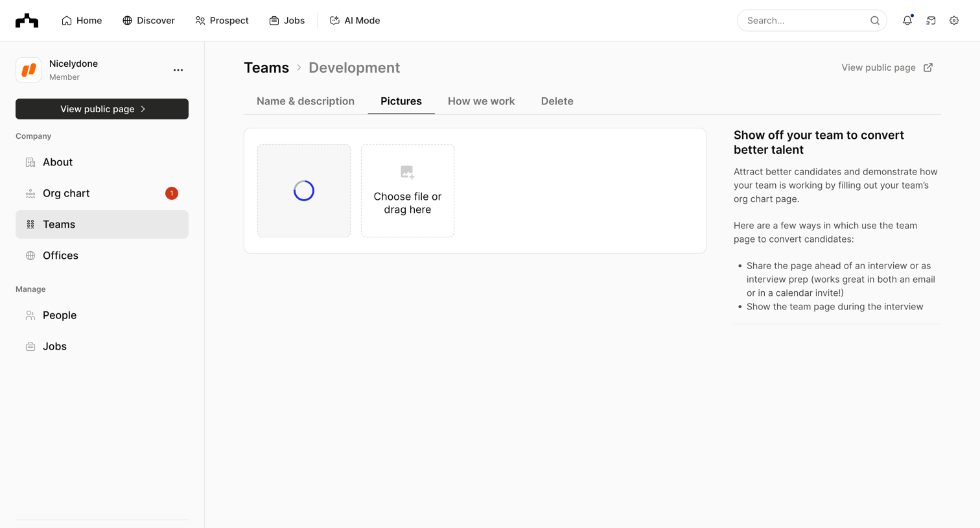Click the magnifier icon in search box
The image size is (980, 528).
pos(875,21)
